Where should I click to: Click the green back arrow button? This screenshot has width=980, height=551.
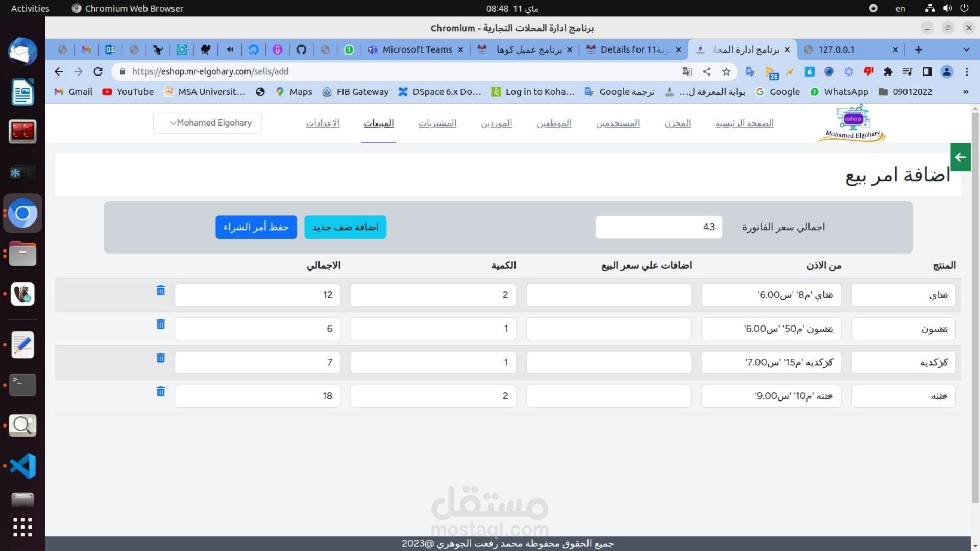(960, 157)
